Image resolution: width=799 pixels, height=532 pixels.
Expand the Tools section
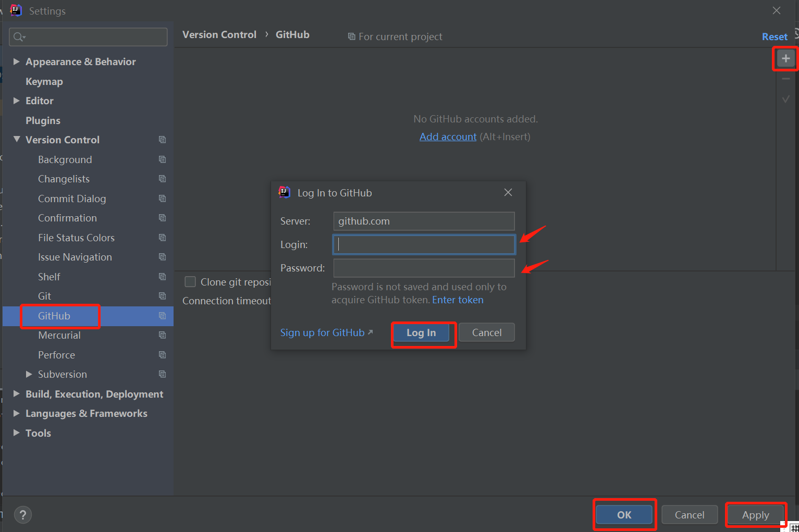click(16, 433)
